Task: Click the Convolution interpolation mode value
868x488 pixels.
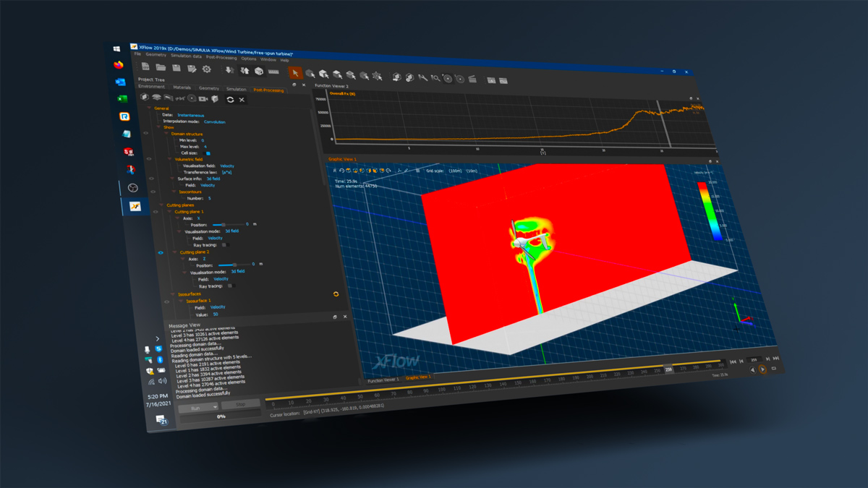Action: pos(215,121)
